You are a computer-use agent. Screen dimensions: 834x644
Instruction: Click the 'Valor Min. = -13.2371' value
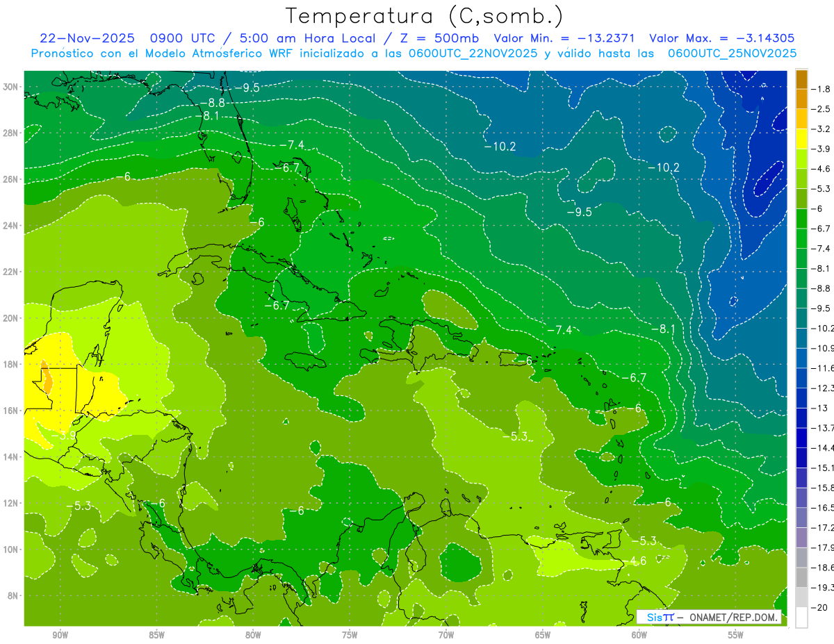[566, 38]
